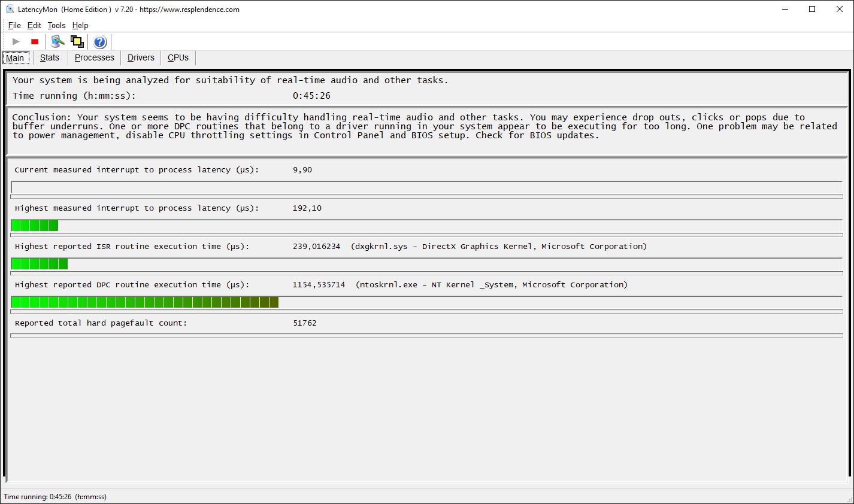
Task: Click the overlapping yellow squares toolbar icon
Action: click(77, 41)
